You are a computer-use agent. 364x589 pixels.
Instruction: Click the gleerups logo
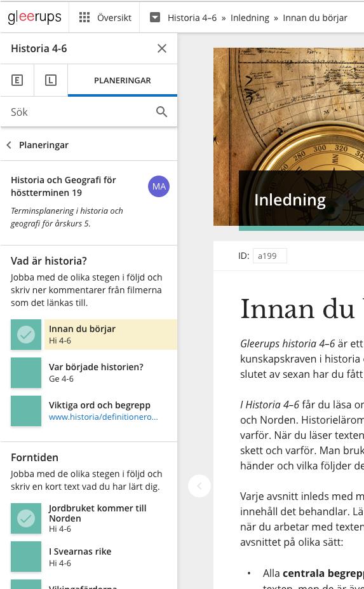[34, 17]
